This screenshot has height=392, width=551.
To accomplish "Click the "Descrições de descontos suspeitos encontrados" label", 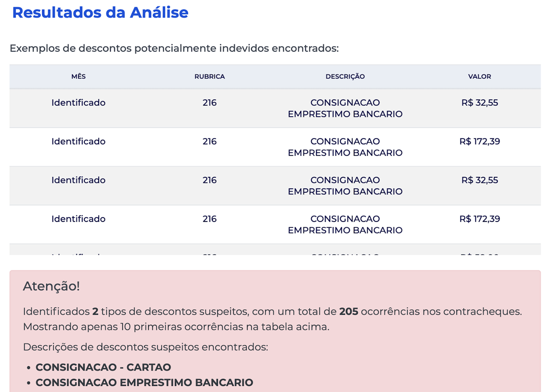I will pyautogui.click(x=145, y=347).
